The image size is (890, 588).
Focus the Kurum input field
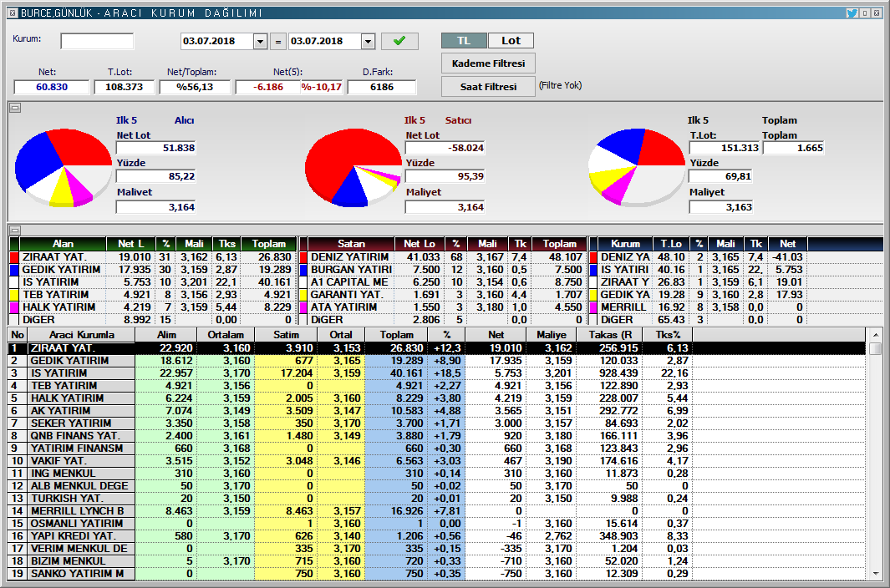97,41
